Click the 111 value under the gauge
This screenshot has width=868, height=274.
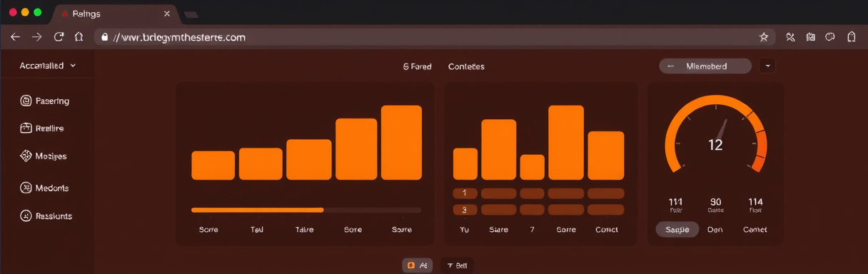pyautogui.click(x=675, y=202)
